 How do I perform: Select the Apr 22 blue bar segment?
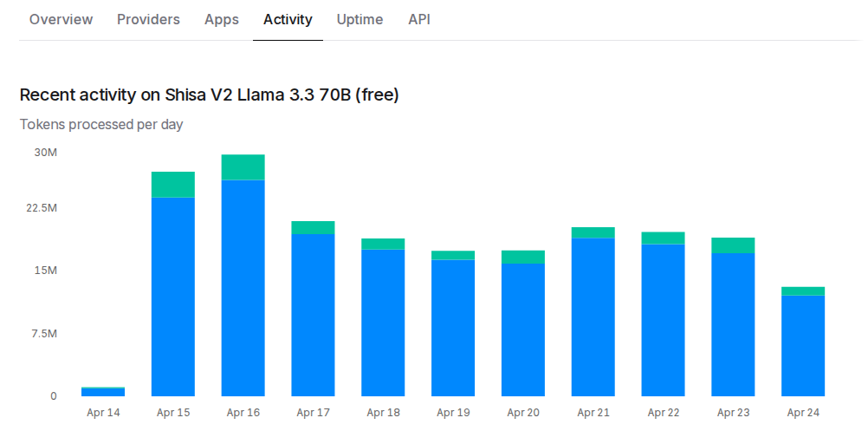coord(664,320)
